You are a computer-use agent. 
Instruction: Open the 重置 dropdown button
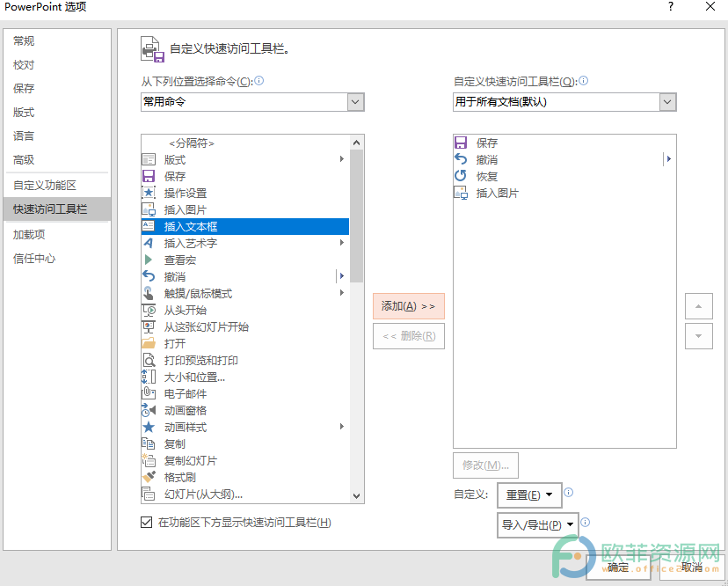coord(529,495)
